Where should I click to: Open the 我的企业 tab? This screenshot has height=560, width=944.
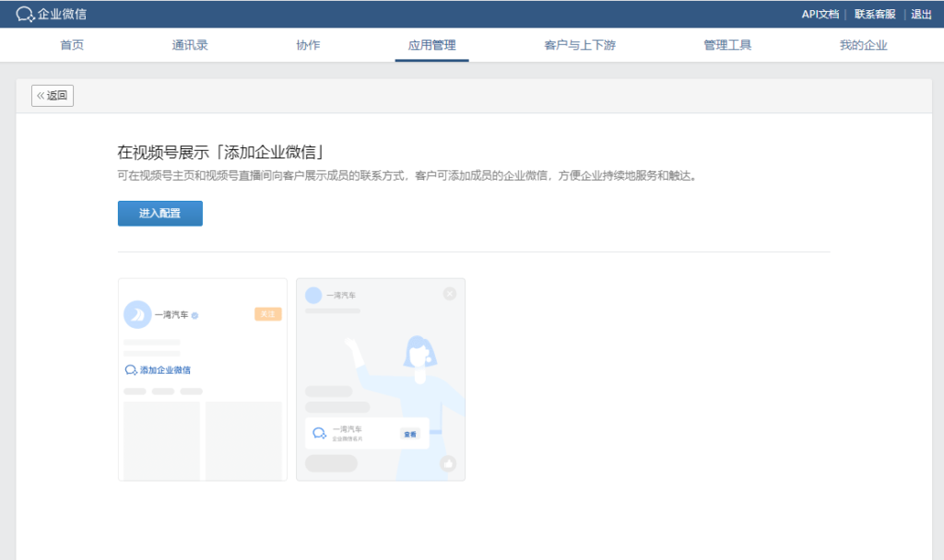[x=863, y=45]
